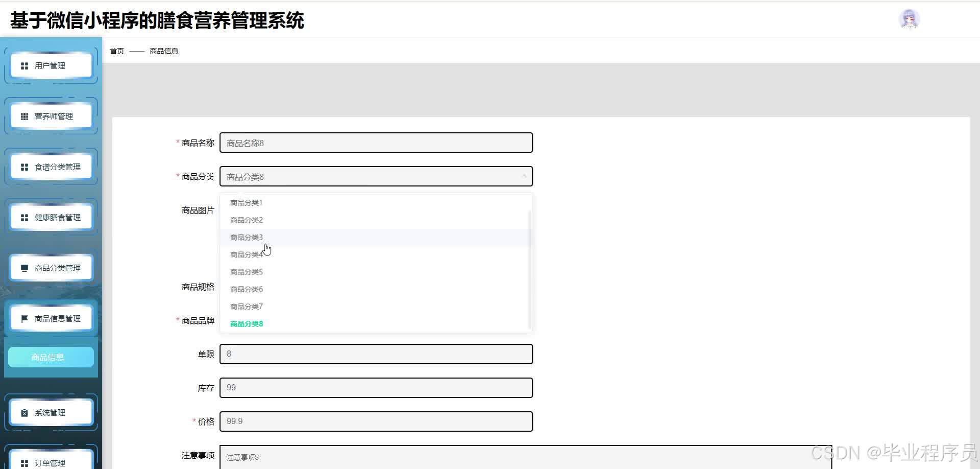The image size is (980, 469).
Task: Focus the 价格 input field
Action: (x=376, y=421)
